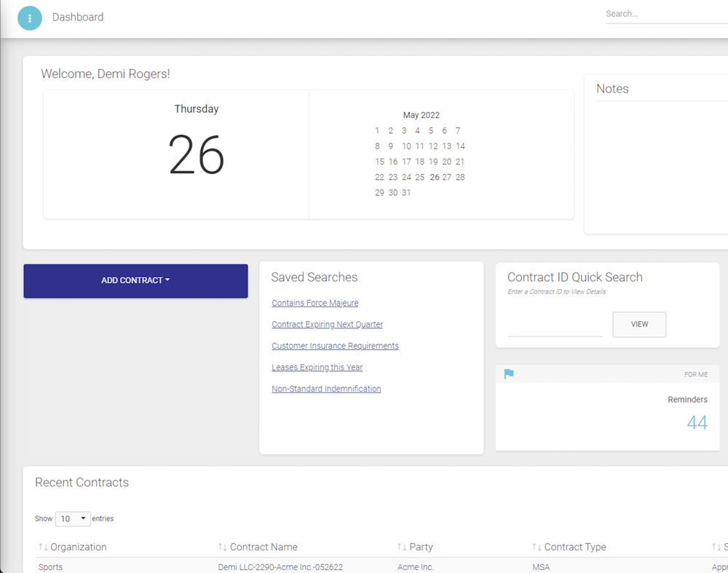Select May 31 in the calendar
The image size is (728, 573).
[406, 192]
